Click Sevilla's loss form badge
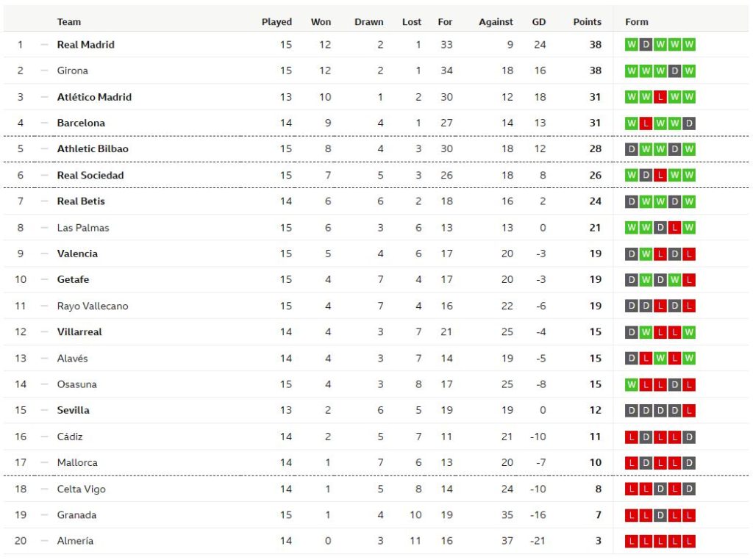This screenshot has width=753, height=560. (689, 411)
